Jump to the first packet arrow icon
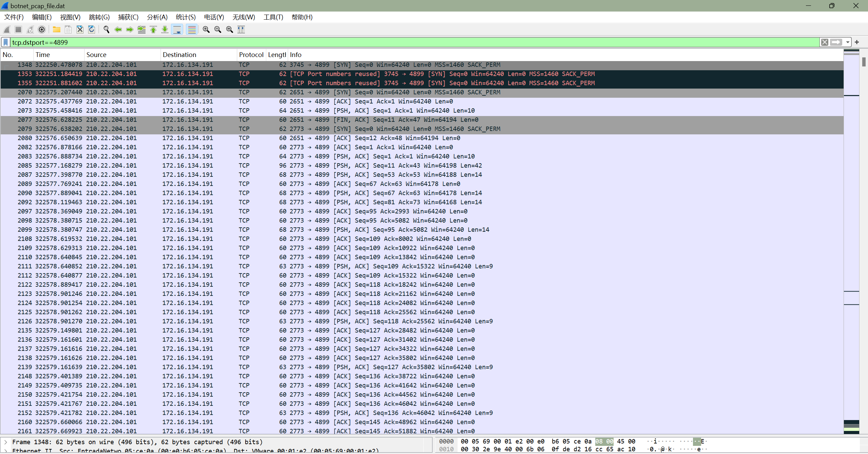This screenshot has width=868, height=454. pos(153,30)
